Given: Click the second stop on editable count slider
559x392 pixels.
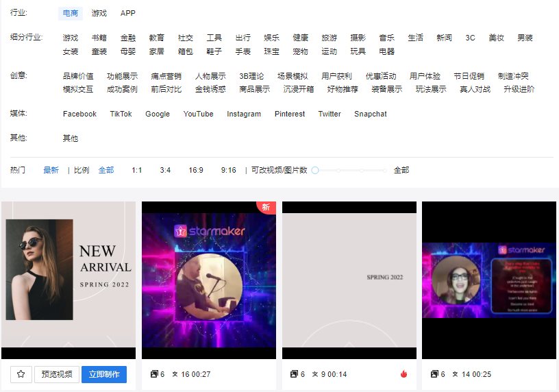Looking at the screenshot, I should [338, 171].
